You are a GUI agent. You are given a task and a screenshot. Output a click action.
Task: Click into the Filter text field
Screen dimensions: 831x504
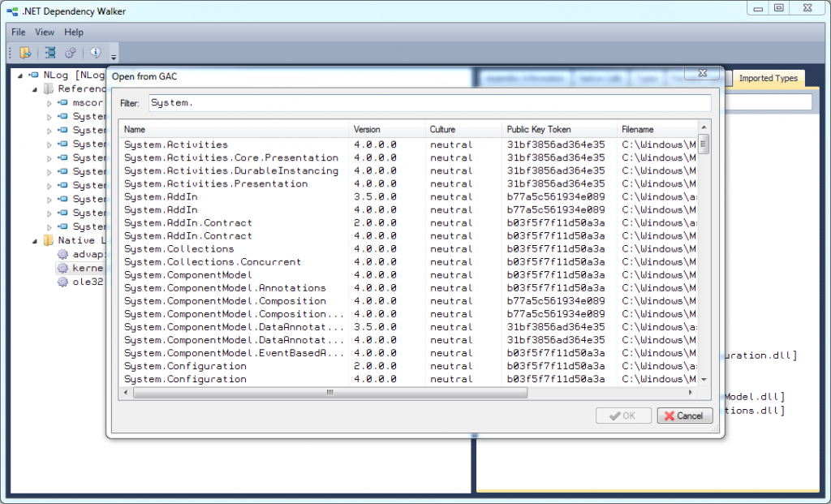click(429, 103)
